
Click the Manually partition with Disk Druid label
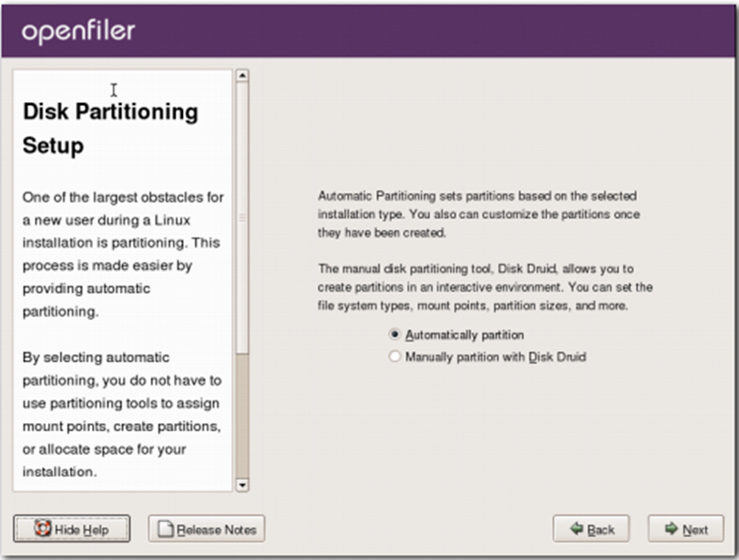click(x=496, y=356)
